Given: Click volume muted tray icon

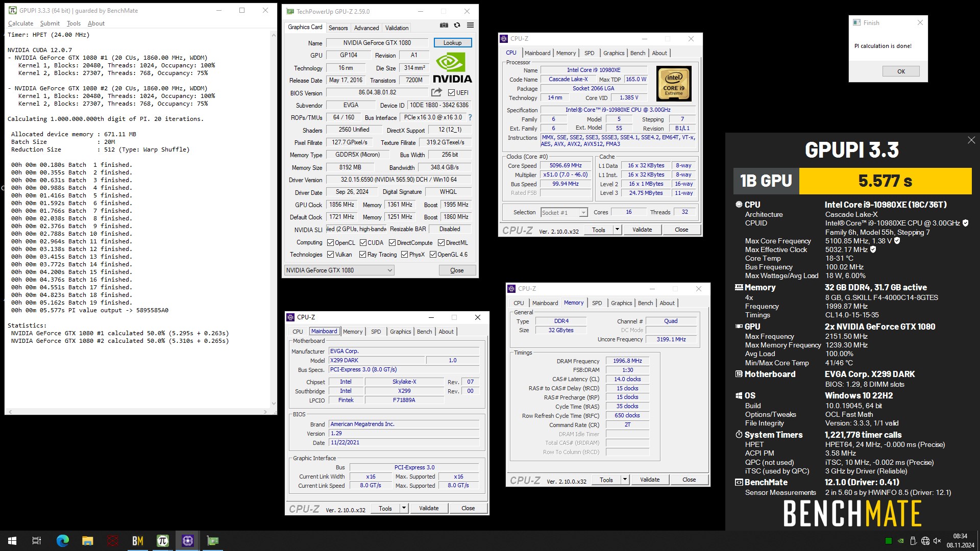Looking at the screenshot, I should 937,541.
